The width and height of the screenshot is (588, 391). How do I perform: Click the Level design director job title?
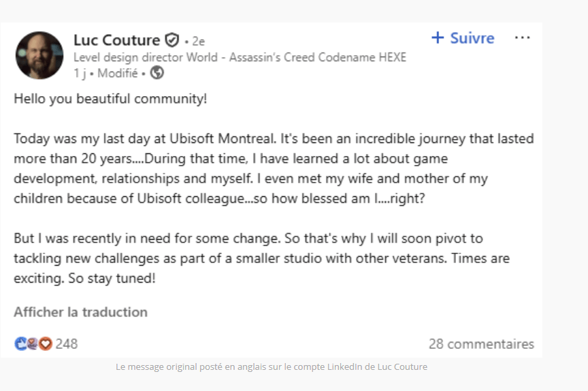click(240, 57)
